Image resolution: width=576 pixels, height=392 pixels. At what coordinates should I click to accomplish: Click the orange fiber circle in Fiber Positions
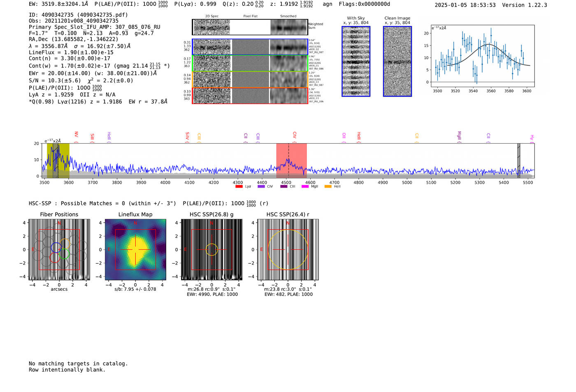65,244
